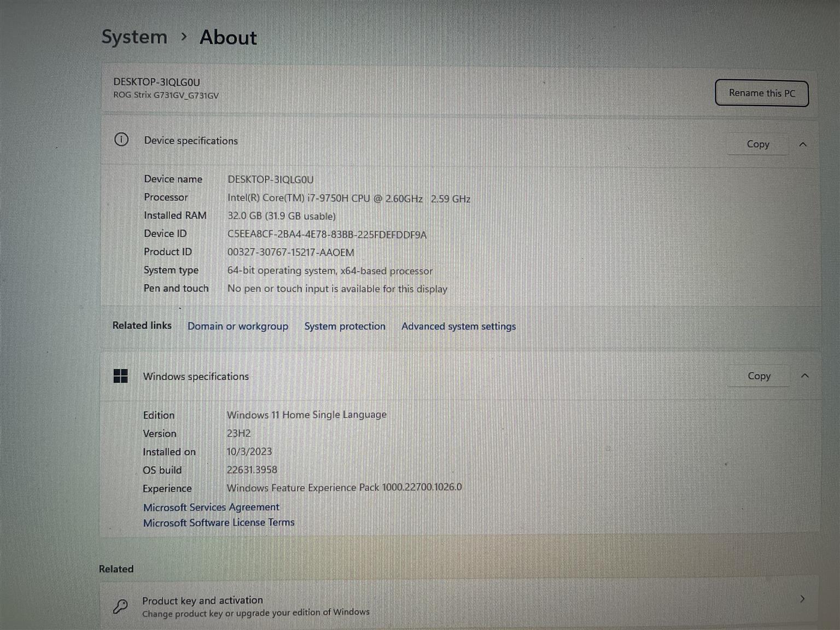Viewport: 840px width, 630px height.
Task: Click the About breadcrumb title
Action: click(x=228, y=37)
